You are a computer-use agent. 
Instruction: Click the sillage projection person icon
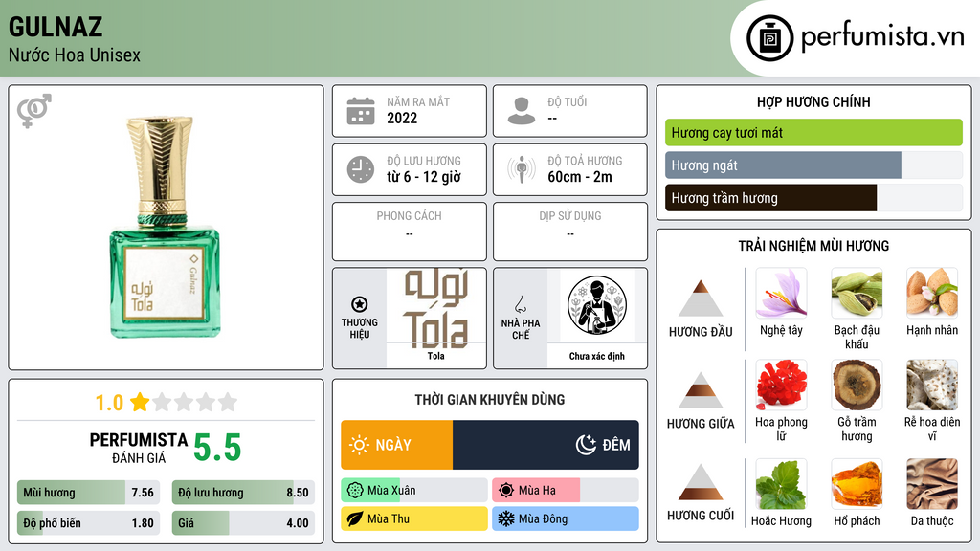[x=522, y=169]
